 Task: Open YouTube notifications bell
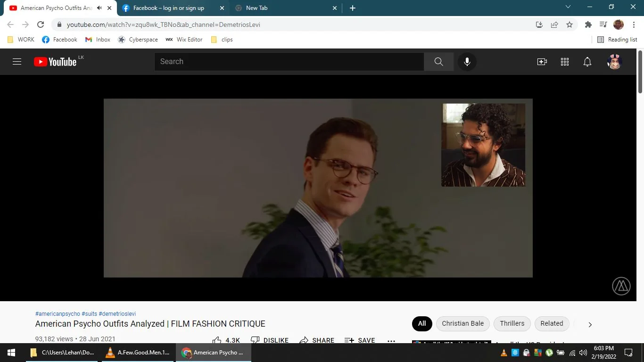click(587, 62)
